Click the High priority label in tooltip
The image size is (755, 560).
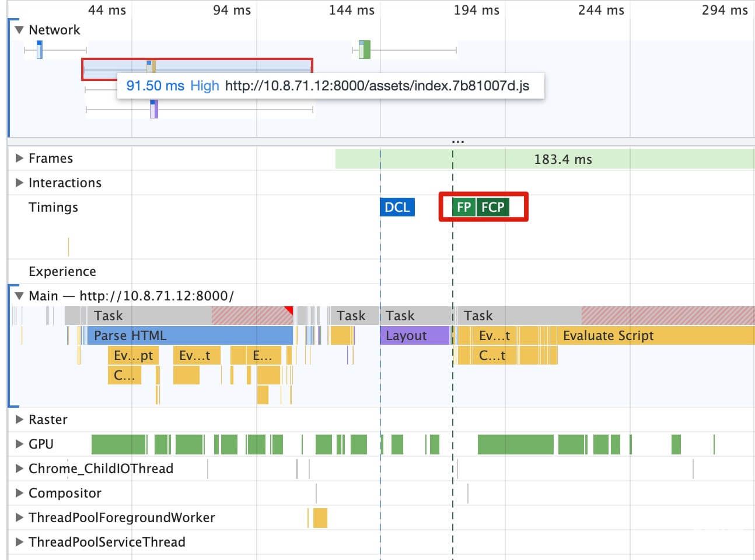205,86
